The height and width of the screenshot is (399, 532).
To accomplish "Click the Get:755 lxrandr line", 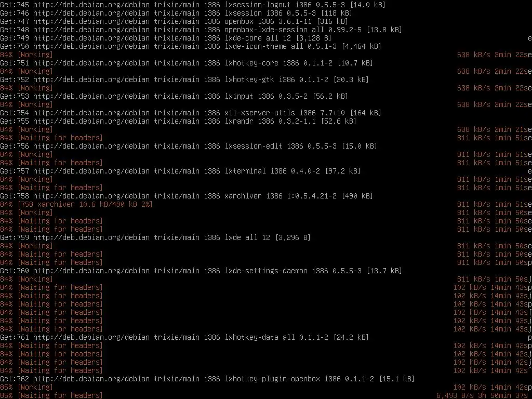I will 178,121.
